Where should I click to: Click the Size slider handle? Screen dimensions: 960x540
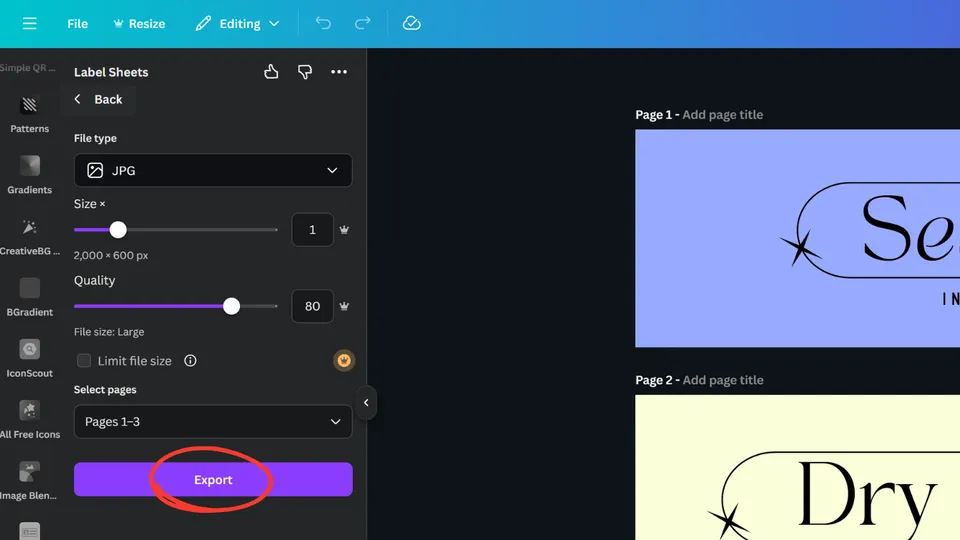(118, 230)
